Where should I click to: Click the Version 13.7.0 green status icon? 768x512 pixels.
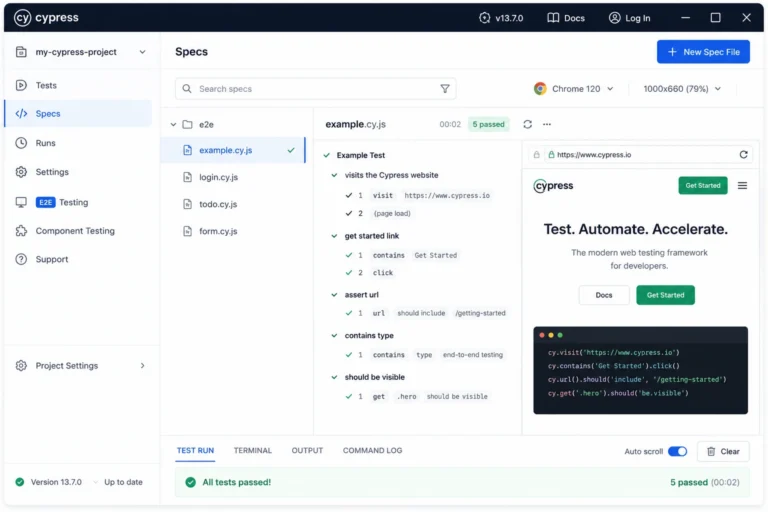tap(20, 482)
